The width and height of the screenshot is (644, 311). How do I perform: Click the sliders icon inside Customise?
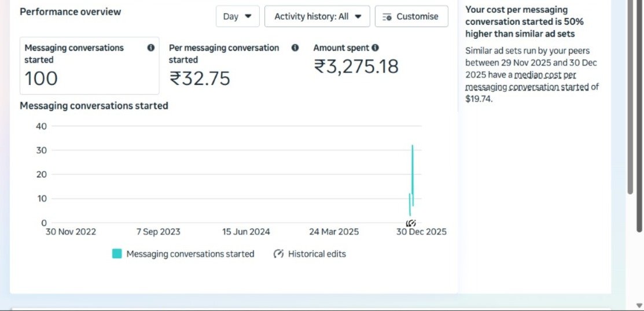click(387, 17)
